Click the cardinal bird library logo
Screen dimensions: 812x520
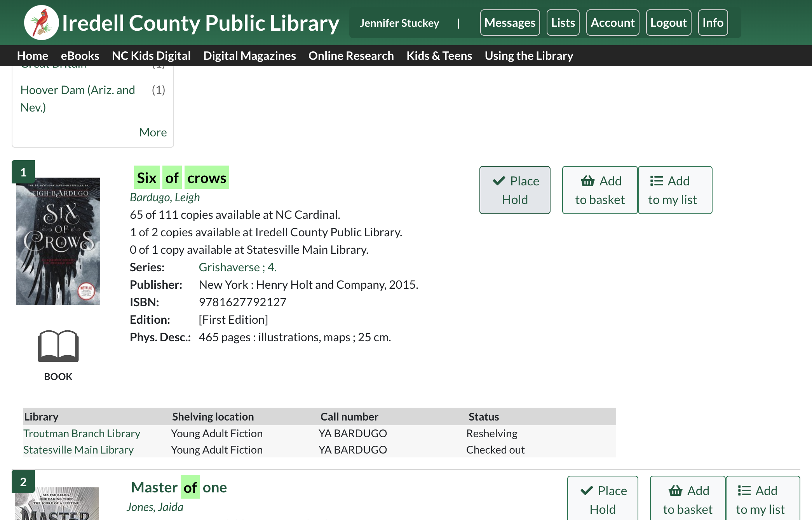tap(41, 23)
